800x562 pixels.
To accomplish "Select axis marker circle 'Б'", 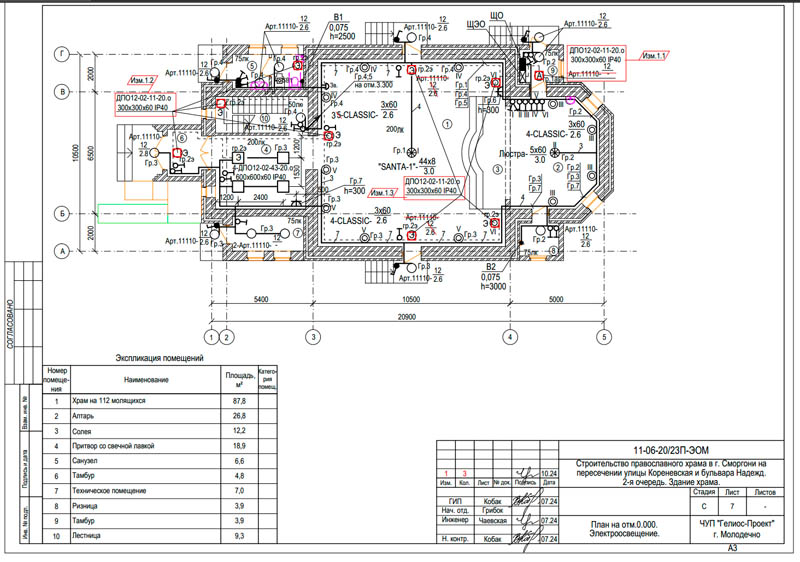I will (x=62, y=214).
